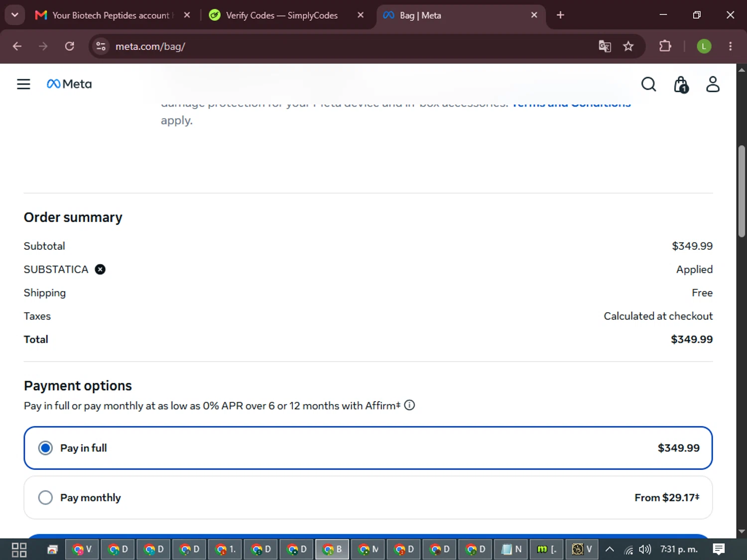This screenshot has width=747, height=560.
Task: Bookmark this Meta bag page
Action: 628,46
